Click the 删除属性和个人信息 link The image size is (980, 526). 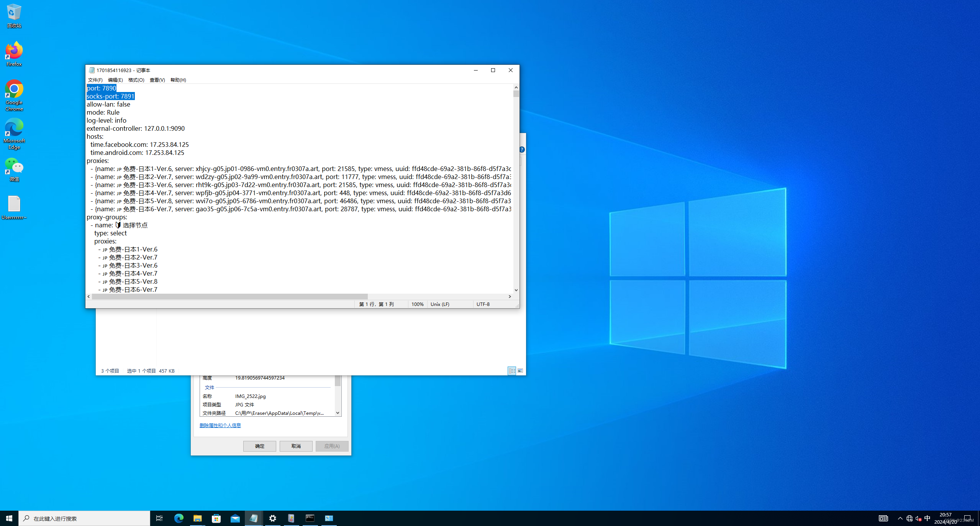point(220,425)
